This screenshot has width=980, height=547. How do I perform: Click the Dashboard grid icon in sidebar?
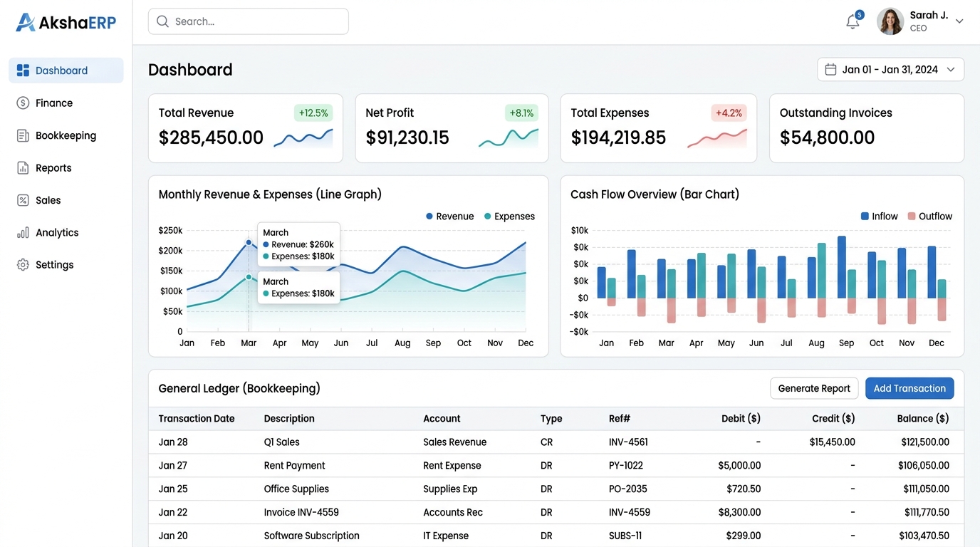pos(23,71)
